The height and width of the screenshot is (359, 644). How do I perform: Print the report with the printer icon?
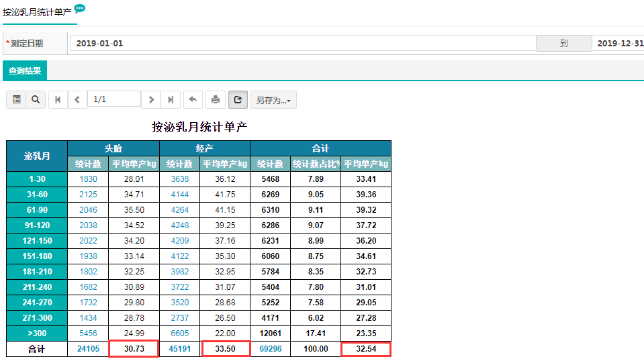point(216,100)
